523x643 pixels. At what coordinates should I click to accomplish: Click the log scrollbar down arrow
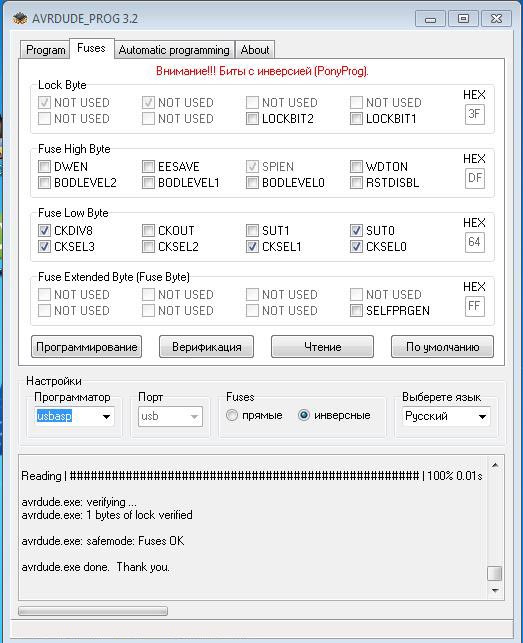click(x=495, y=591)
